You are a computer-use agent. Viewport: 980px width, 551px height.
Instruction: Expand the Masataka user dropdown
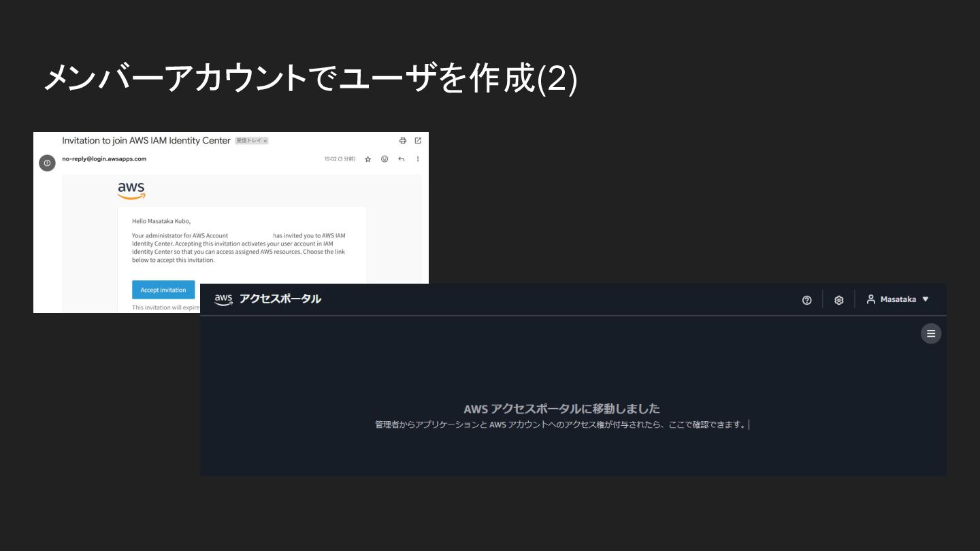point(898,299)
